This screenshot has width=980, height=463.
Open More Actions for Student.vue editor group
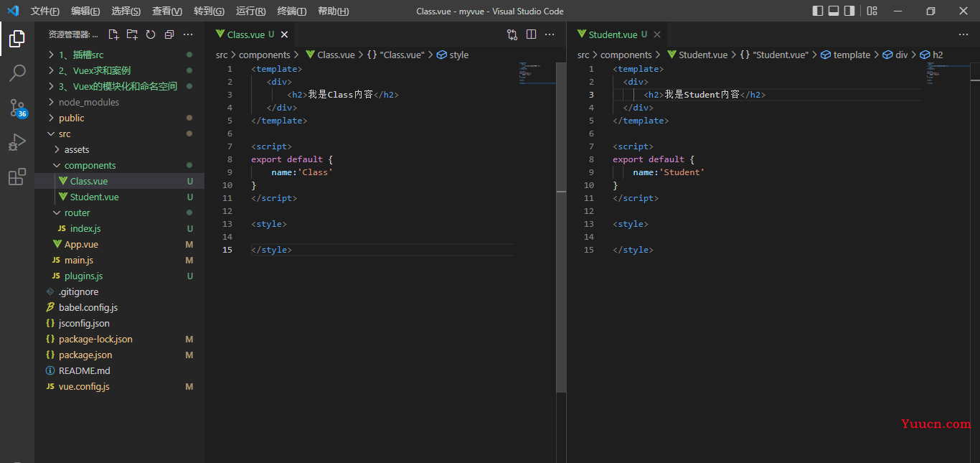click(x=963, y=34)
